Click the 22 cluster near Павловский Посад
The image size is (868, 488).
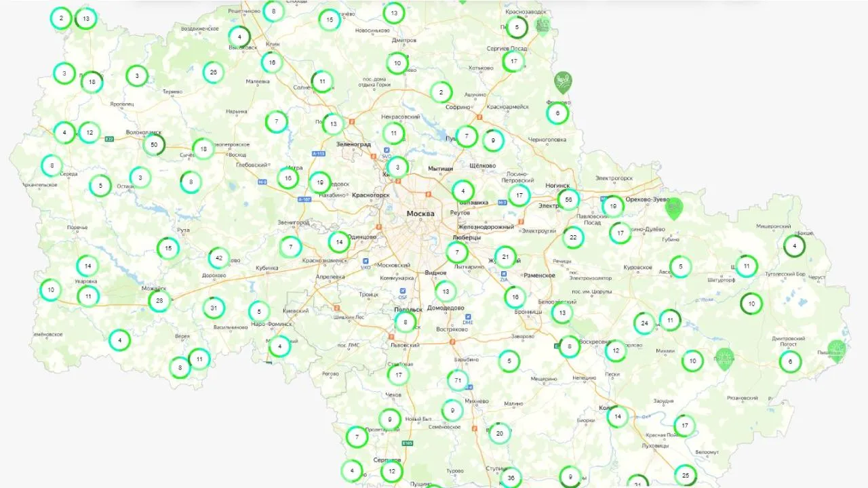[x=573, y=237]
